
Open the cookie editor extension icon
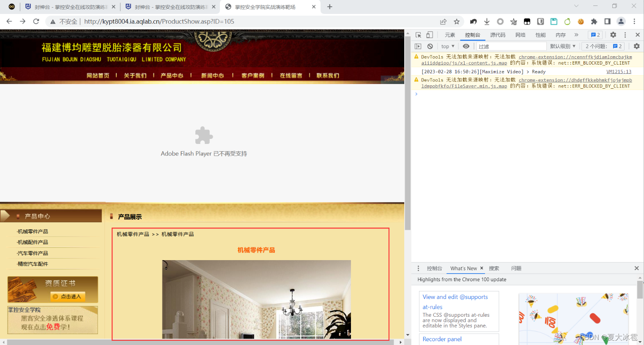pos(581,22)
